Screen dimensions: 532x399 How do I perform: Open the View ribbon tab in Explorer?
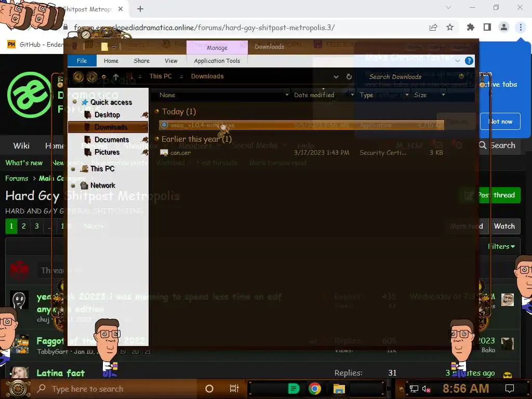171,61
